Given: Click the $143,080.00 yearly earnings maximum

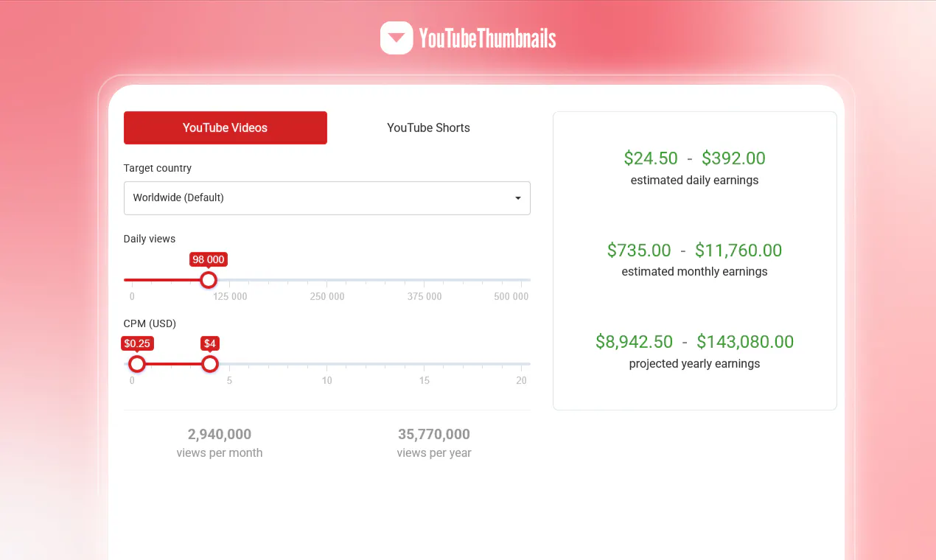Looking at the screenshot, I should [x=745, y=342].
